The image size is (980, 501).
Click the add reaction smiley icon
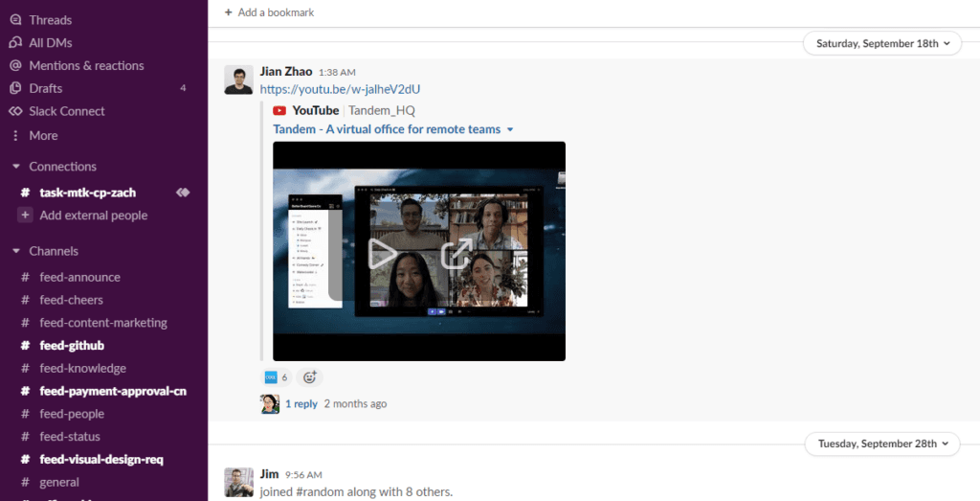310,377
